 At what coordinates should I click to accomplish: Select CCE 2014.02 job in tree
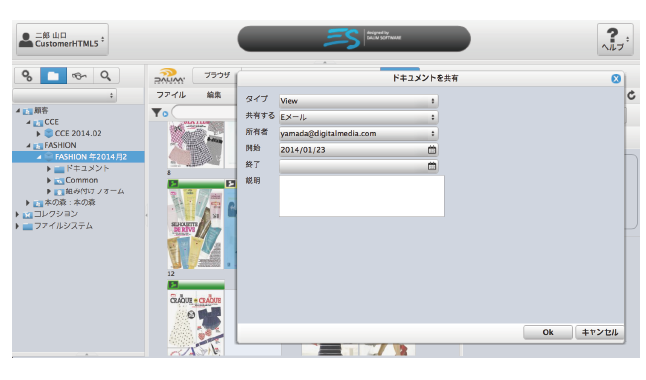78,133
